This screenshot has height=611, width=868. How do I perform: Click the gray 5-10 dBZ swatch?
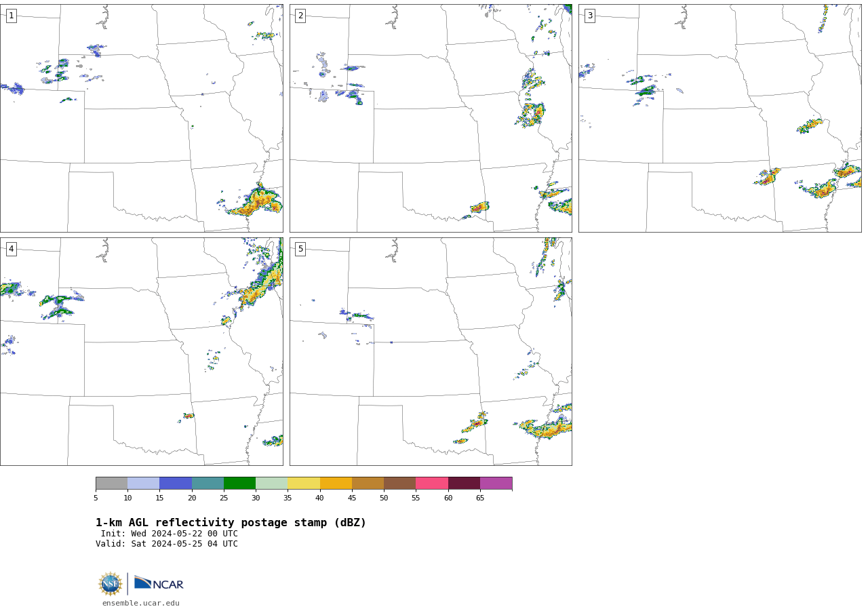point(111,484)
